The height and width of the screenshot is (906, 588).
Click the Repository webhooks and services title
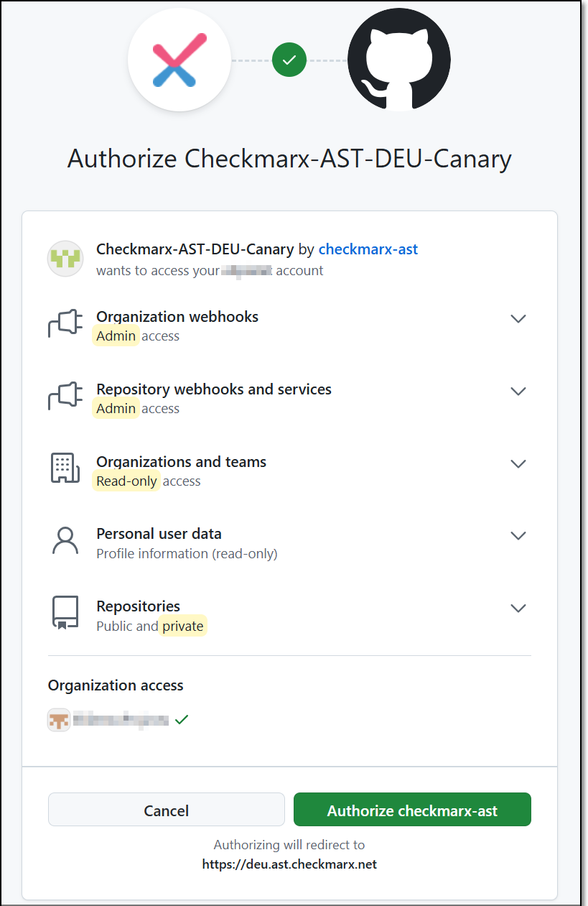pyautogui.click(x=214, y=389)
